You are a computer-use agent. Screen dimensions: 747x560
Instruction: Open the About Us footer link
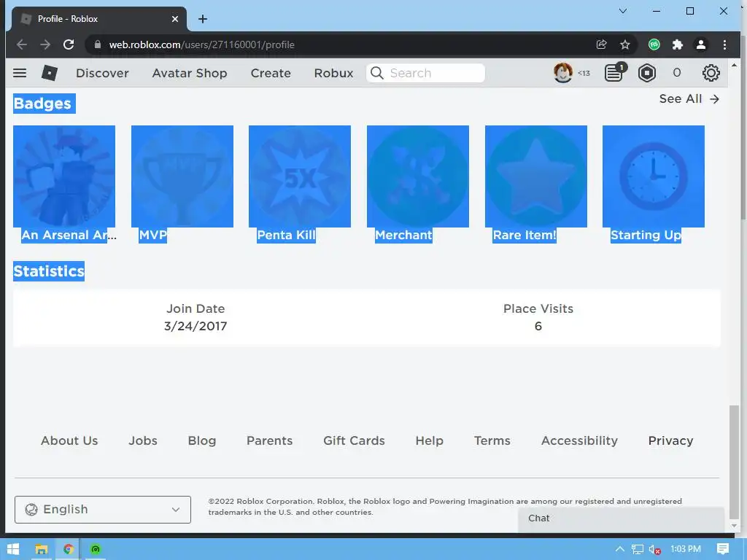[69, 440]
